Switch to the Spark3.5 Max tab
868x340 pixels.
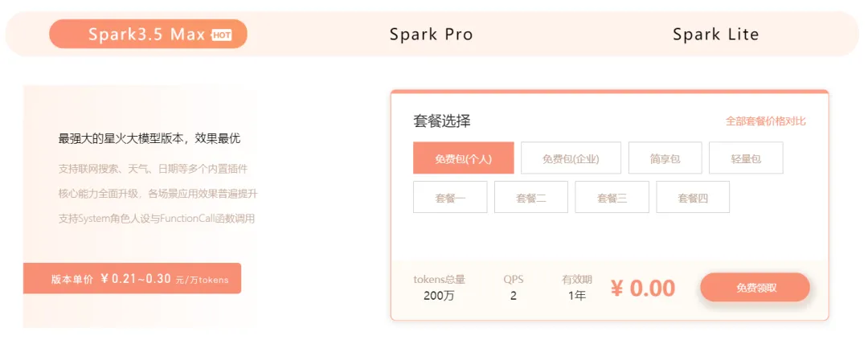(x=147, y=35)
